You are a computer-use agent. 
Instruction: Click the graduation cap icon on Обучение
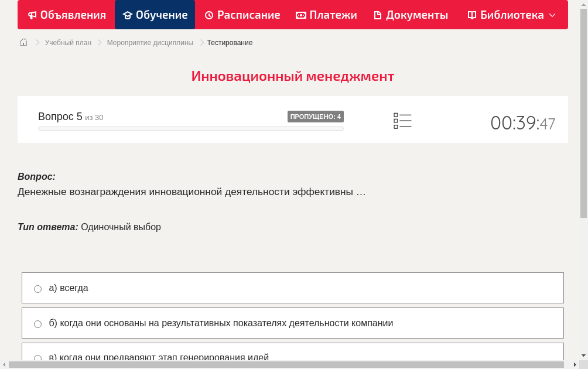pos(128,15)
